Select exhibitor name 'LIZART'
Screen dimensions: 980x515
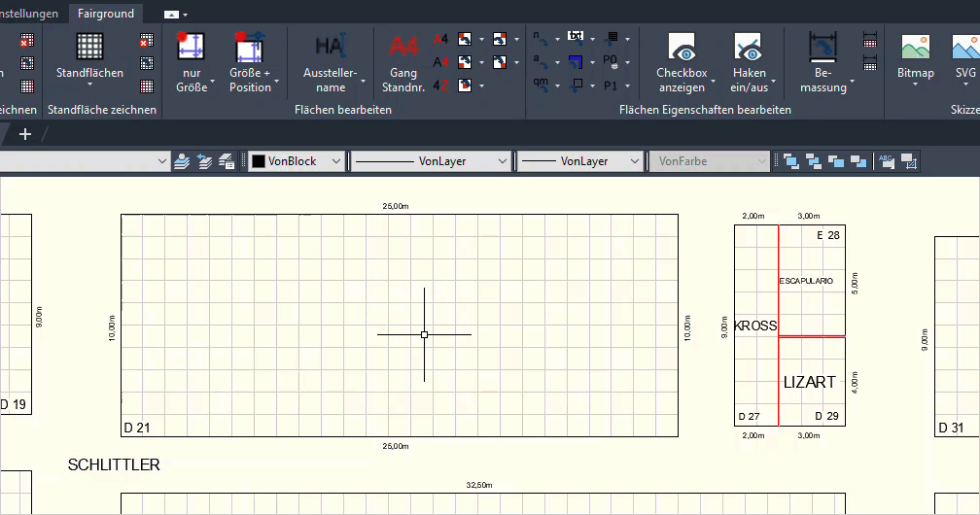809,382
